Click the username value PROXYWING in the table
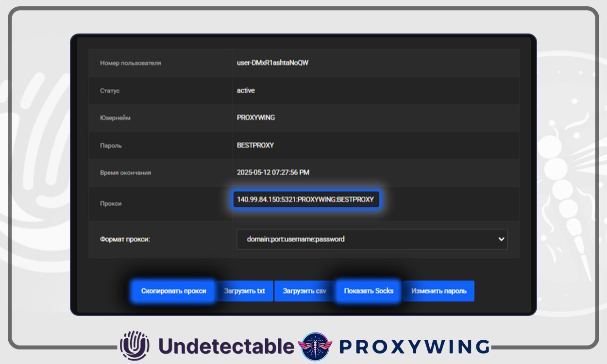The image size is (607, 364). pos(255,117)
